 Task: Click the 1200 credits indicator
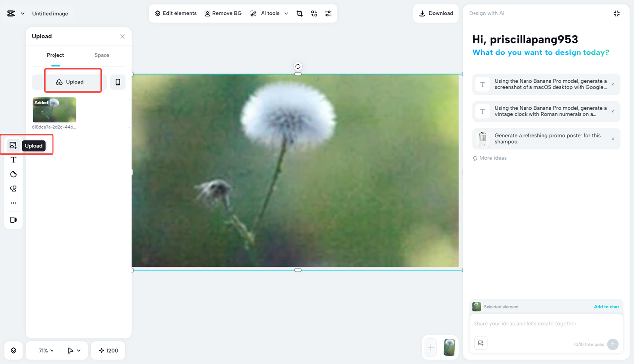coord(108,350)
